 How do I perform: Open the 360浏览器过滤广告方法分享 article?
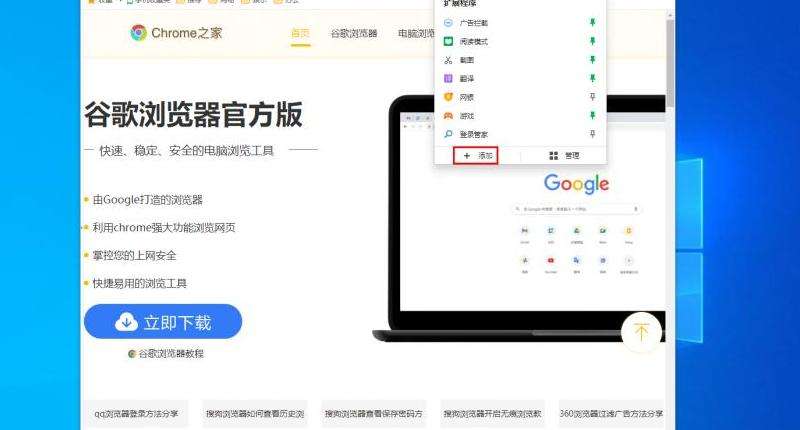coord(611,414)
